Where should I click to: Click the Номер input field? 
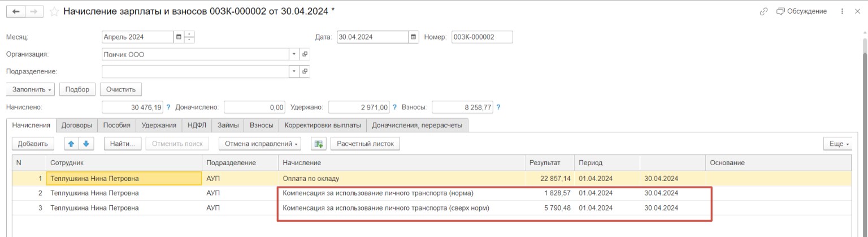[x=481, y=37]
